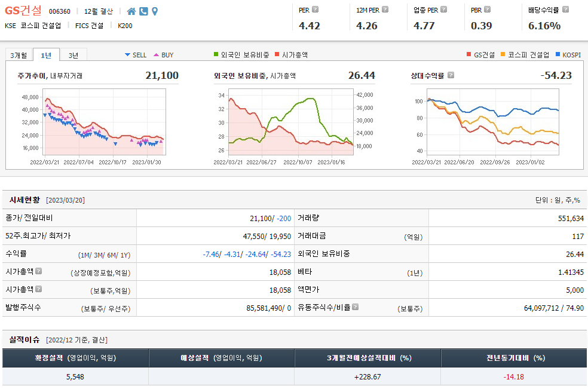Click the 주가추이 price trend chart
Screen dimensions: 588x389
click(x=104, y=122)
